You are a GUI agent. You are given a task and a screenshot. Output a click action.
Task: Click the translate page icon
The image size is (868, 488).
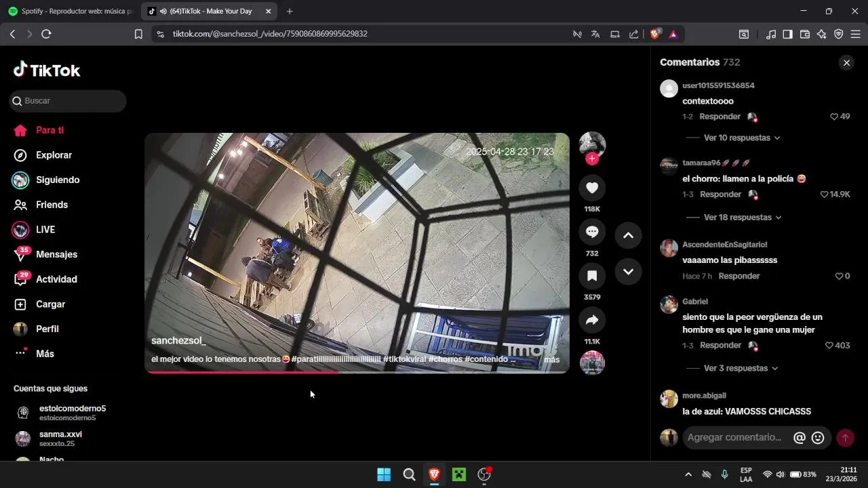(x=595, y=34)
